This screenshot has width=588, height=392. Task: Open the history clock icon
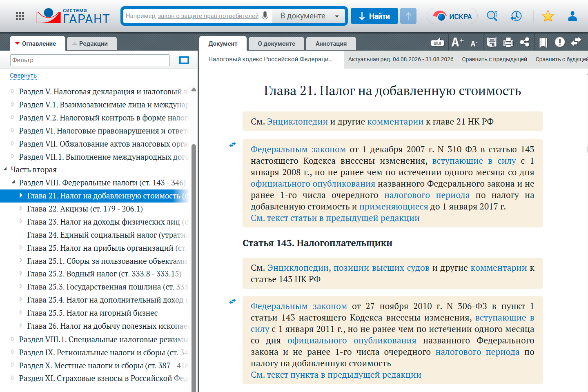coord(516,16)
